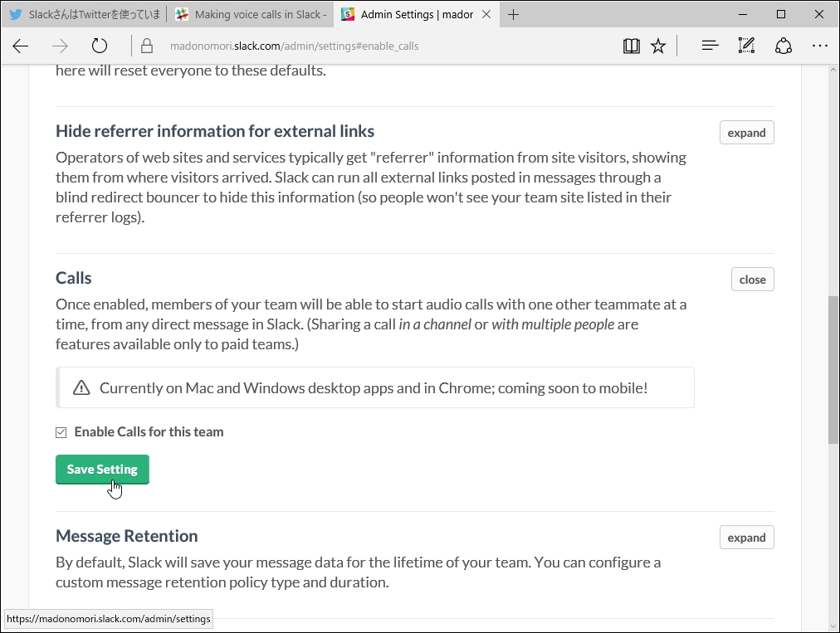Maximize the browser window
The image size is (840, 633).
pyautogui.click(x=781, y=14)
